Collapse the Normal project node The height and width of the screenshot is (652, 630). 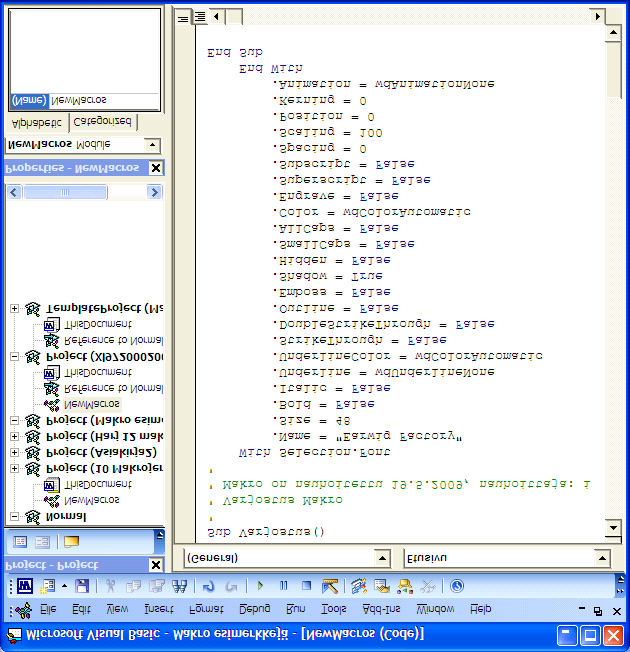(14, 516)
